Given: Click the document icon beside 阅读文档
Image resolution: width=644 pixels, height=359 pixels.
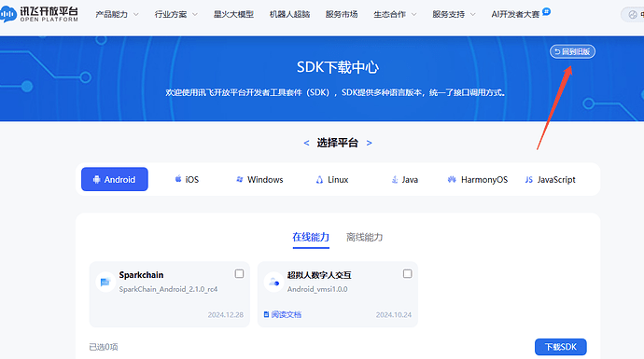Looking at the screenshot, I should click(266, 314).
